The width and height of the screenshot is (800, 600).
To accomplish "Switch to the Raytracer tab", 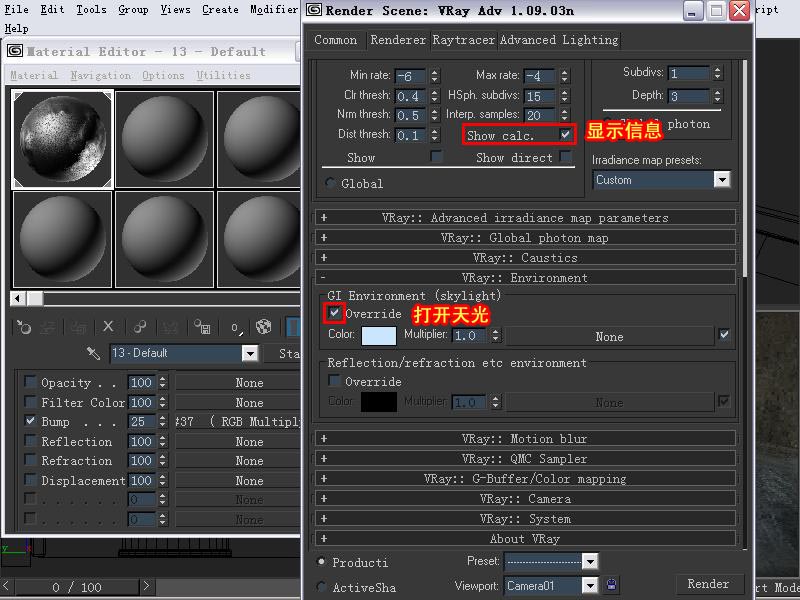I will click(463, 40).
